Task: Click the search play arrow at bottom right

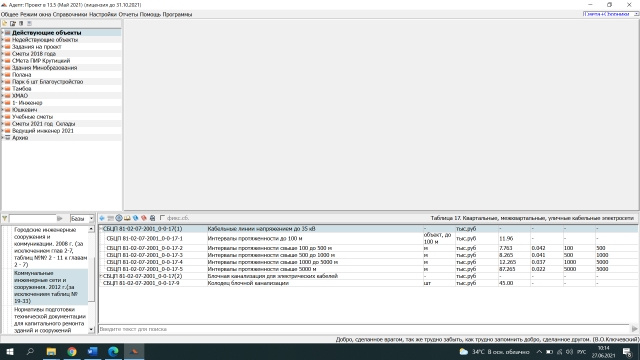Action: click(x=634, y=329)
